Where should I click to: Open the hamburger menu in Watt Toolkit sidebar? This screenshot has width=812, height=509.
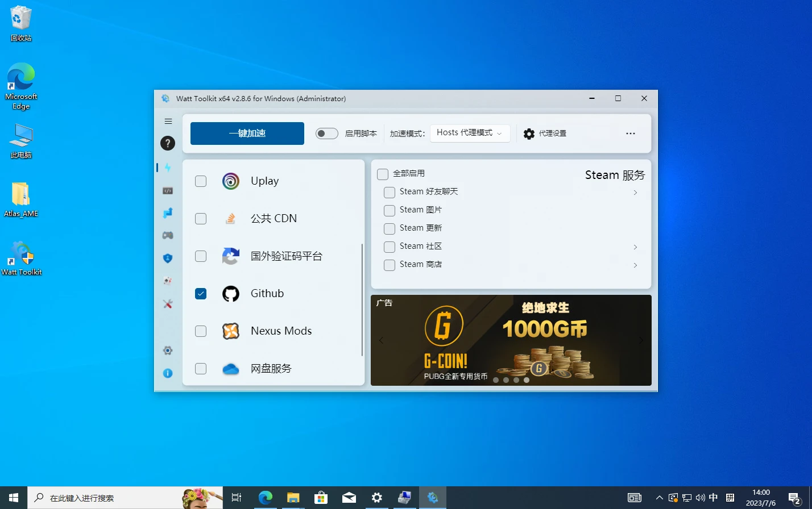click(168, 121)
